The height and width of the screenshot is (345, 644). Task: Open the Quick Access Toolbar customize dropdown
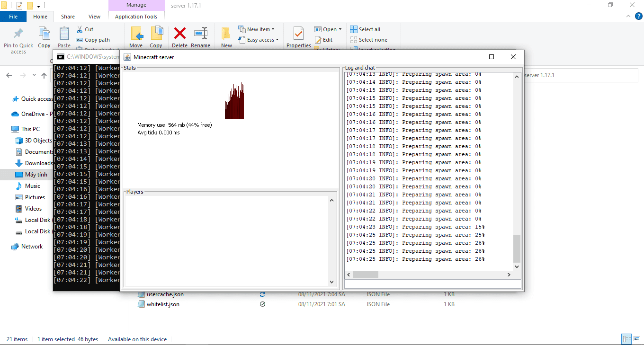(x=39, y=6)
